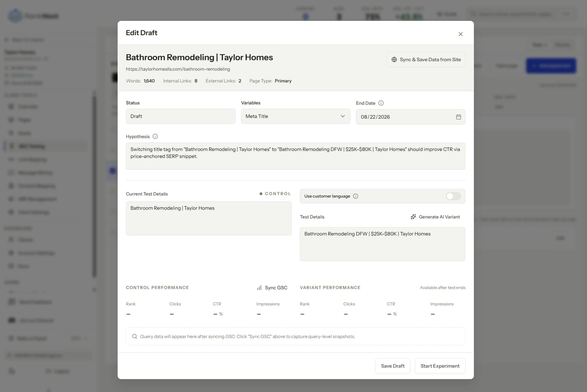Click the External Links value 2
This screenshot has width=587, height=392.
[x=240, y=81]
